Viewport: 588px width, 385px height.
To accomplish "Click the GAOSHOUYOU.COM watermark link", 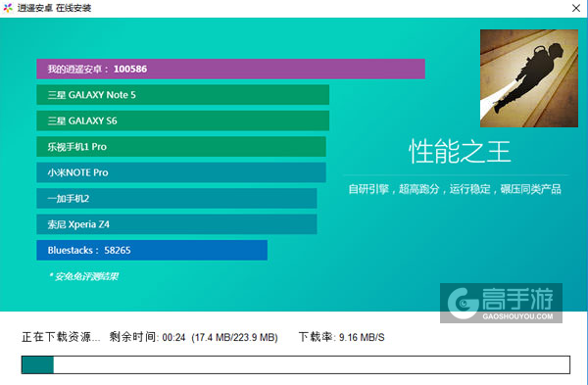I will [517, 316].
